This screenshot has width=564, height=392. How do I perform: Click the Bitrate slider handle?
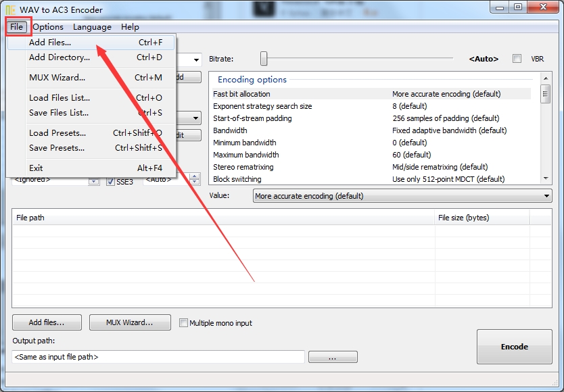click(264, 59)
